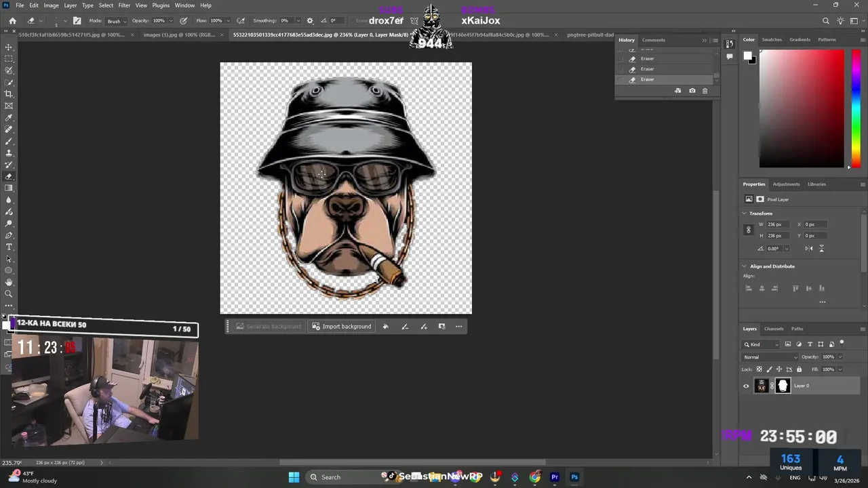This screenshot has height=488, width=868.
Task: Select the Spot Healing Brush tool
Action: pyautogui.click(x=9, y=129)
